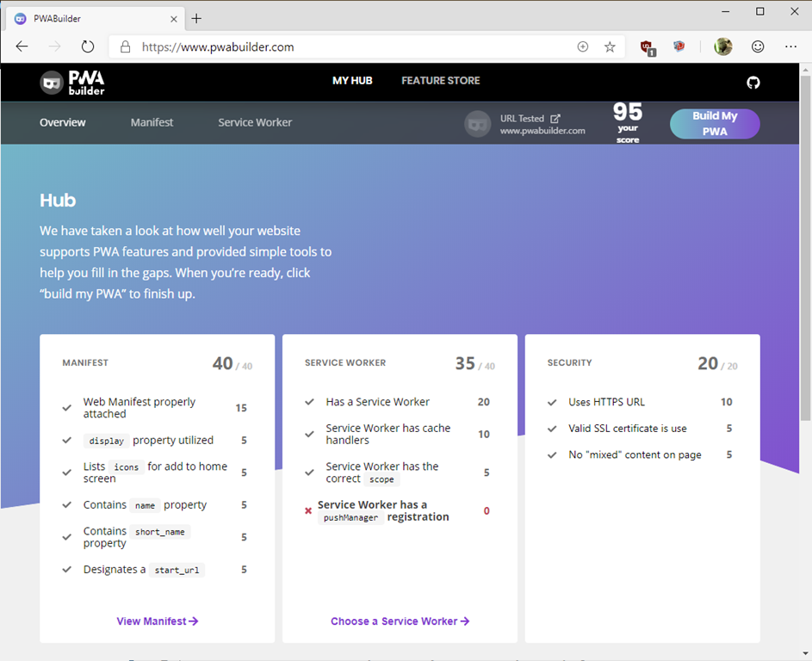Click the browser back arrow
Viewport: 812px width, 661px height.
[x=22, y=46]
